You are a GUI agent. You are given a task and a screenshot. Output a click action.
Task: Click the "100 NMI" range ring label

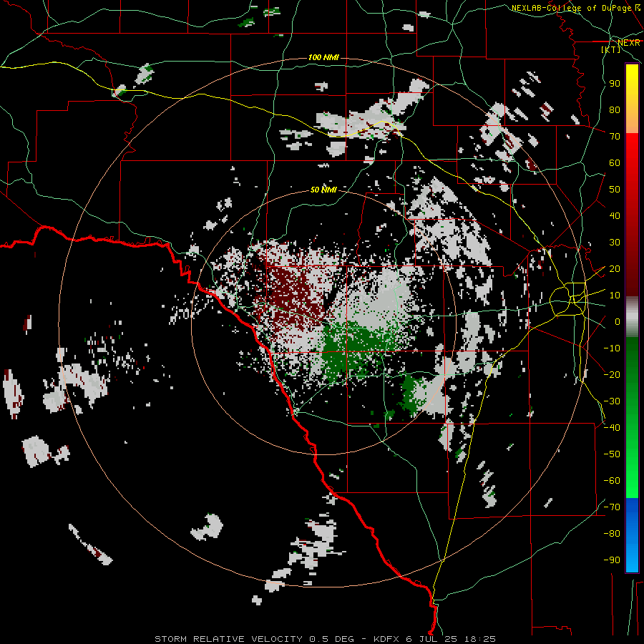tap(323, 57)
